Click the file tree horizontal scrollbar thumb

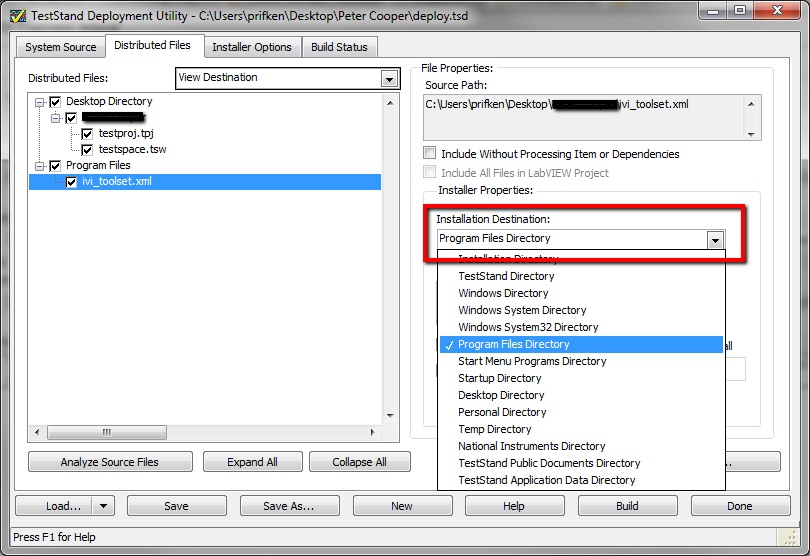pyautogui.click(x=107, y=432)
